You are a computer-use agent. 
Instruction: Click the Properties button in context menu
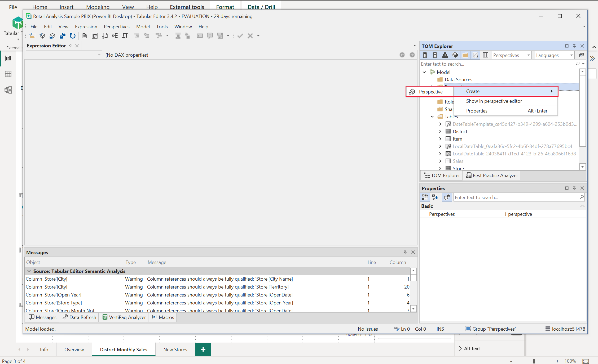click(x=477, y=110)
